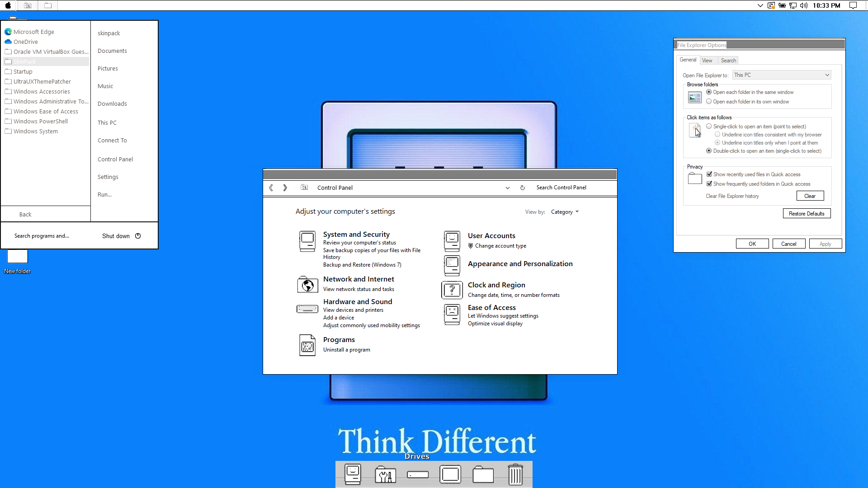Uncheck Show recently used files in Quick access

pyautogui.click(x=709, y=174)
